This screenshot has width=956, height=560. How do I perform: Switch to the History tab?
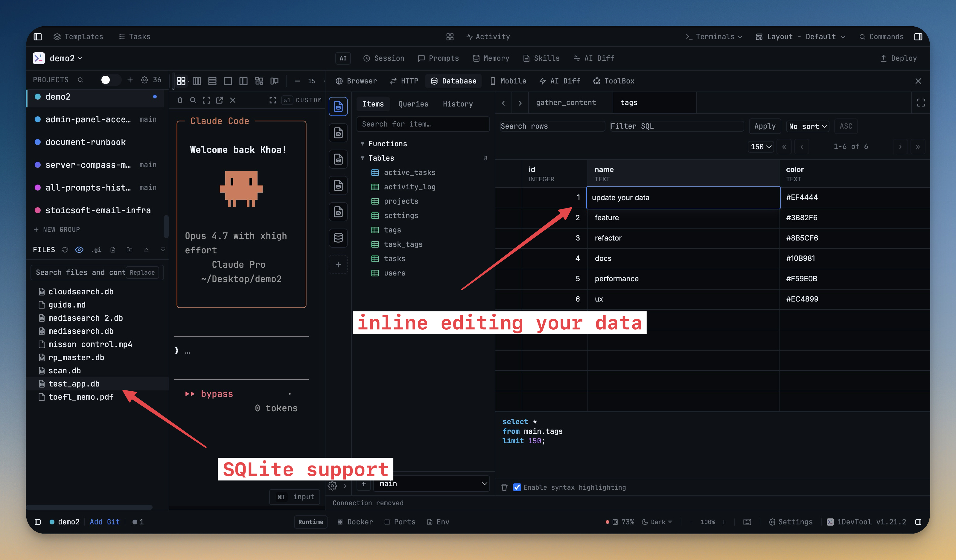pyautogui.click(x=458, y=104)
